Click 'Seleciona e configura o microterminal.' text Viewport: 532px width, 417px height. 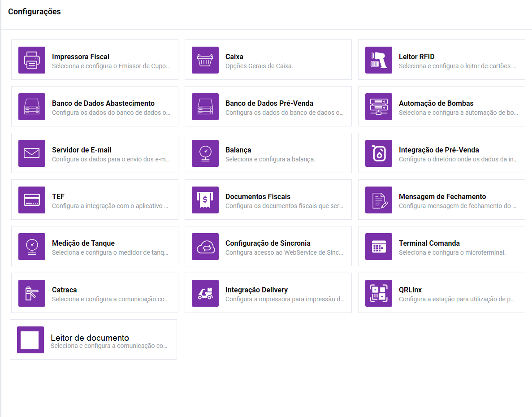[x=452, y=252]
